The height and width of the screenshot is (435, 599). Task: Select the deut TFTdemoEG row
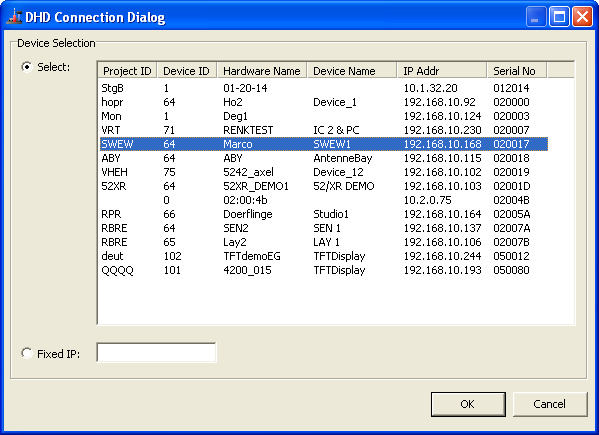[324, 256]
